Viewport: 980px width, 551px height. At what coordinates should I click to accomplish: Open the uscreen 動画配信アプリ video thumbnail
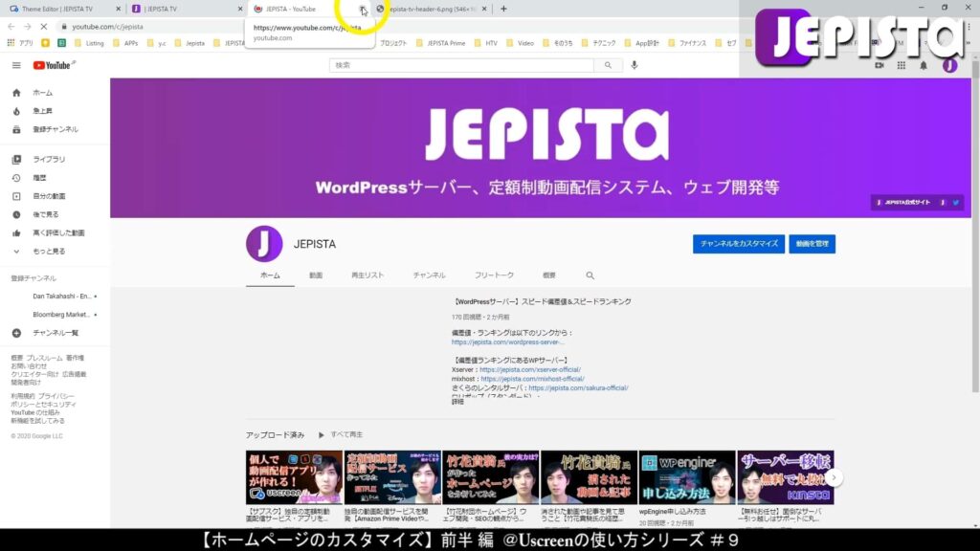tap(294, 477)
